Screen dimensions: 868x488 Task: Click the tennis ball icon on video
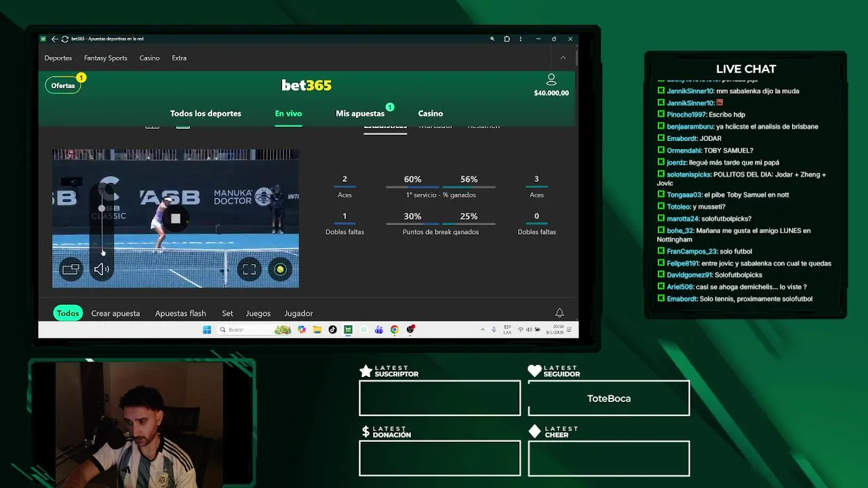tap(280, 269)
